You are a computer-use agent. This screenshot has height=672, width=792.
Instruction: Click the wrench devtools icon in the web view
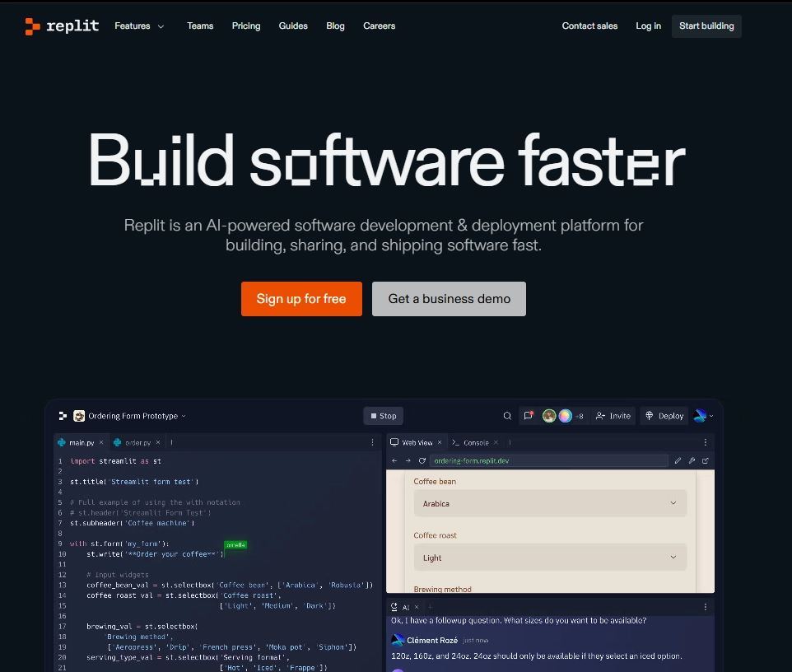click(x=692, y=461)
